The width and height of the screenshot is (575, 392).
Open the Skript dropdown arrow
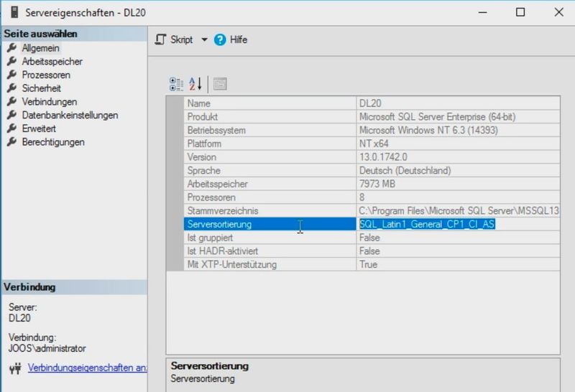tap(204, 39)
